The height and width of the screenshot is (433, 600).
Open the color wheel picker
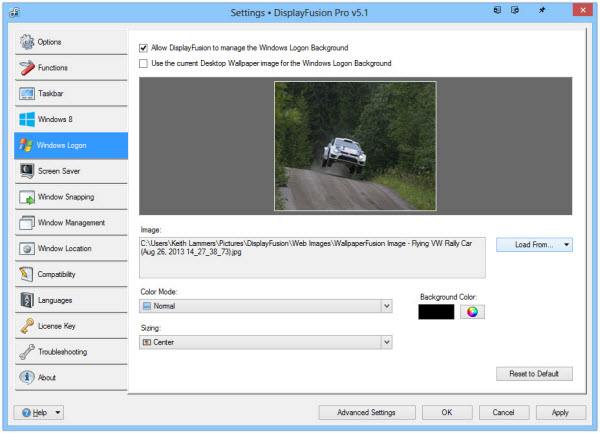pyautogui.click(x=472, y=312)
